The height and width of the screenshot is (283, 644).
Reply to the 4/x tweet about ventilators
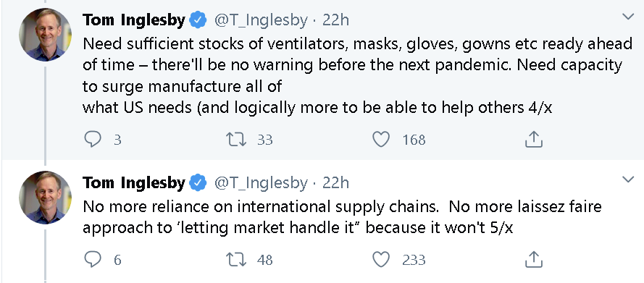pyautogui.click(x=93, y=140)
